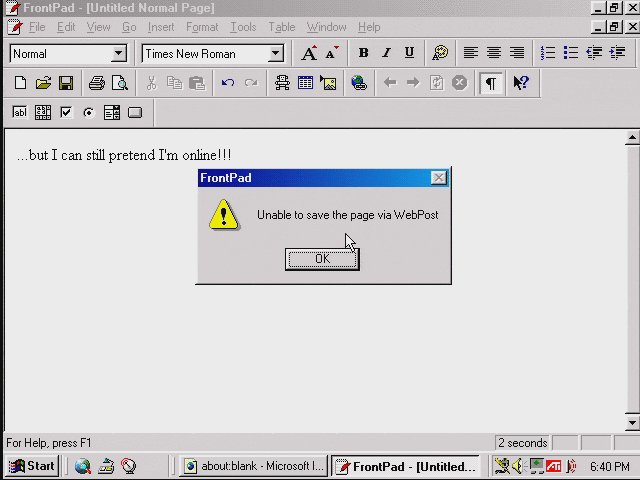Decrease the paragraph indent

(x=594, y=53)
